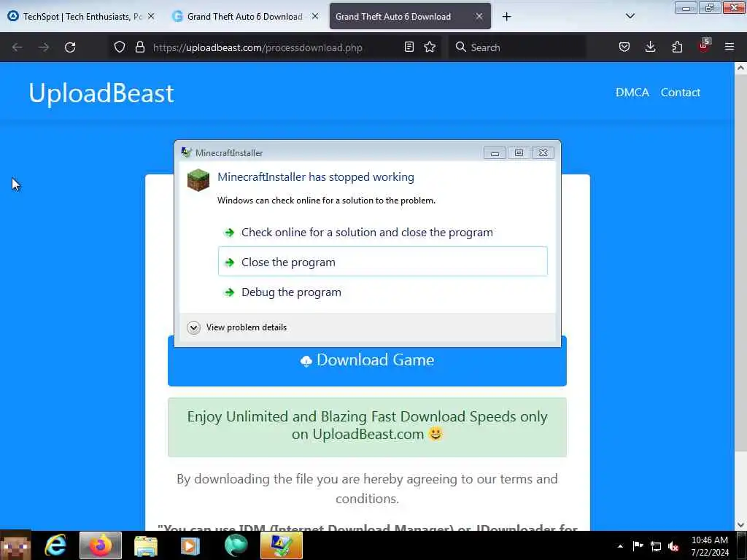Image resolution: width=747 pixels, height=560 pixels.
Task: Click the muted volume tray icon
Action: tap(673, 546)
